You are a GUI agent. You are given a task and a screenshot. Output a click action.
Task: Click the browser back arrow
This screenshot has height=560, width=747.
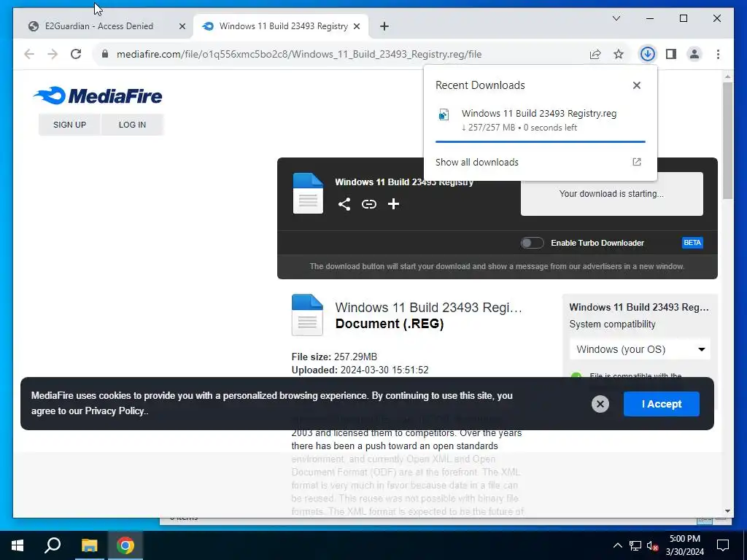click(x=29, y=54)
